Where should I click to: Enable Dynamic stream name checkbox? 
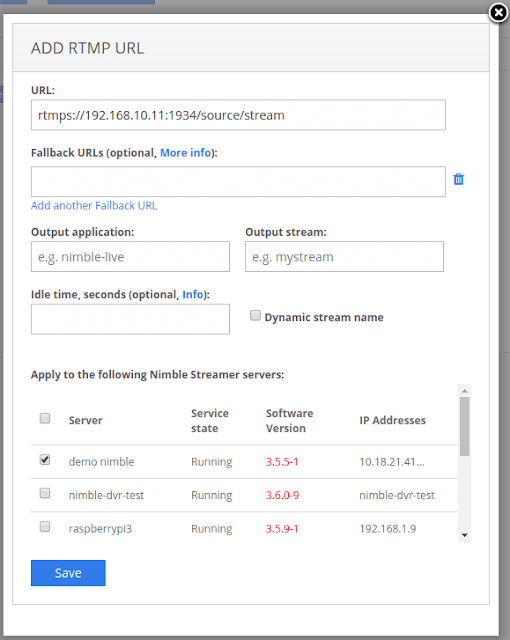tap(255, 316)
